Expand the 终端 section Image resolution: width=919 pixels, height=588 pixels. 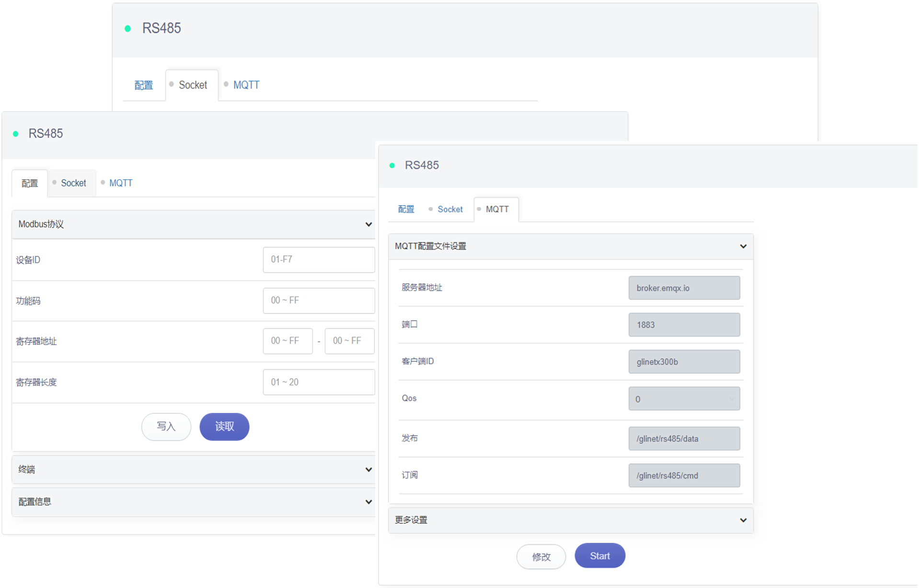pos(194,470)
